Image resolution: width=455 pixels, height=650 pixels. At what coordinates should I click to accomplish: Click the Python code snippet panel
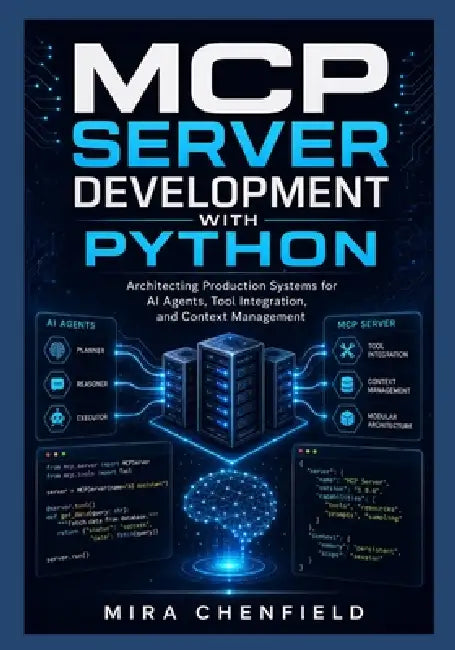click(104, 509)
